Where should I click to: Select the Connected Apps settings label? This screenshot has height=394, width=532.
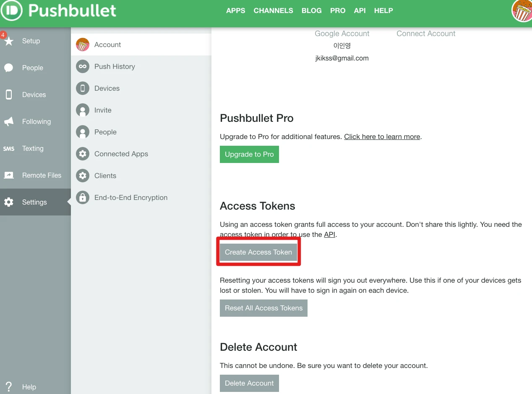(121, 154)
